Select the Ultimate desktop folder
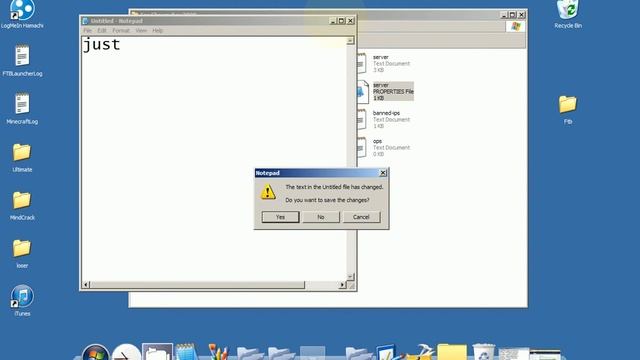The width and height of the screenshot is (640, 360). click(22, 157)
